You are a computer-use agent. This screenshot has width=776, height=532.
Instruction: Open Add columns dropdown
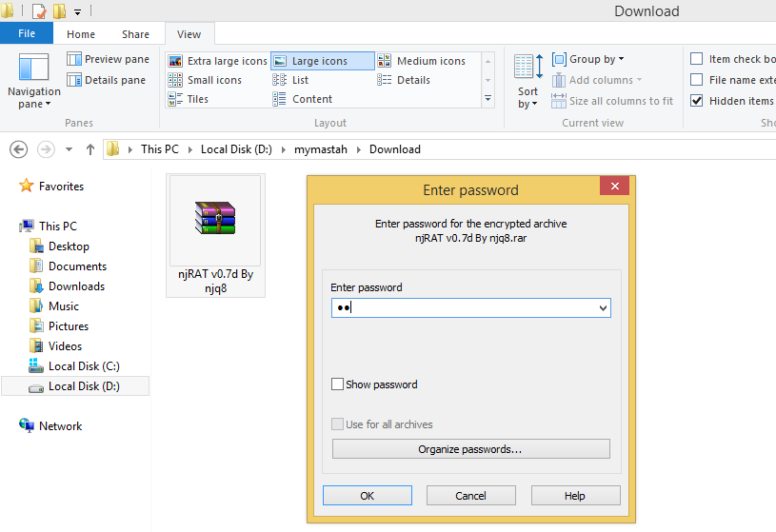[597, 80]
